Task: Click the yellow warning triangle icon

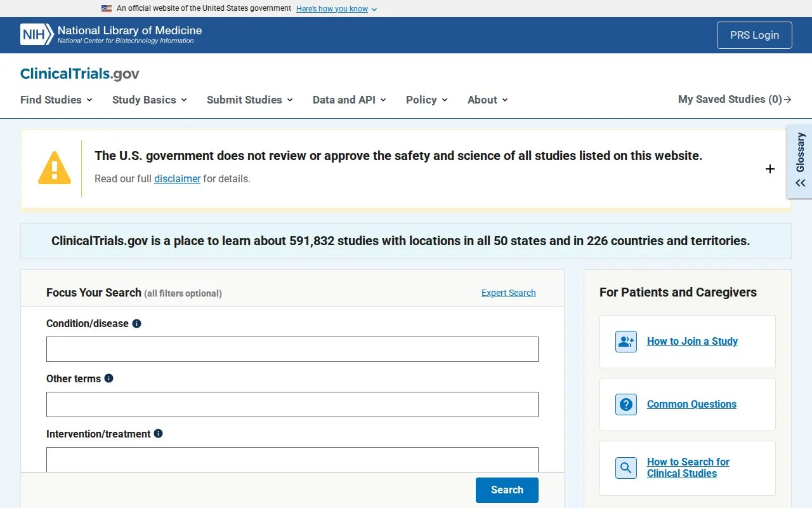Action: pos(55,168)
